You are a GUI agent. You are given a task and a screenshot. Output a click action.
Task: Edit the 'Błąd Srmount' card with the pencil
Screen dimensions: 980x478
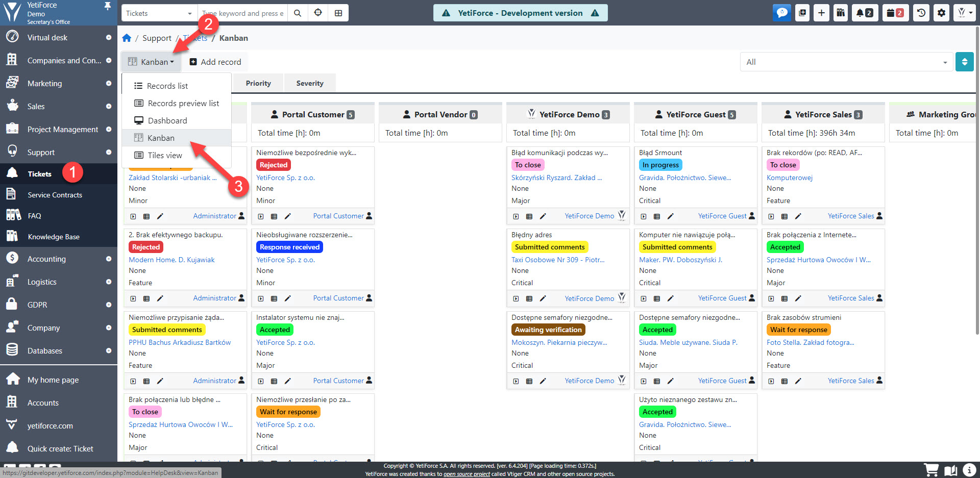point(670,216)
